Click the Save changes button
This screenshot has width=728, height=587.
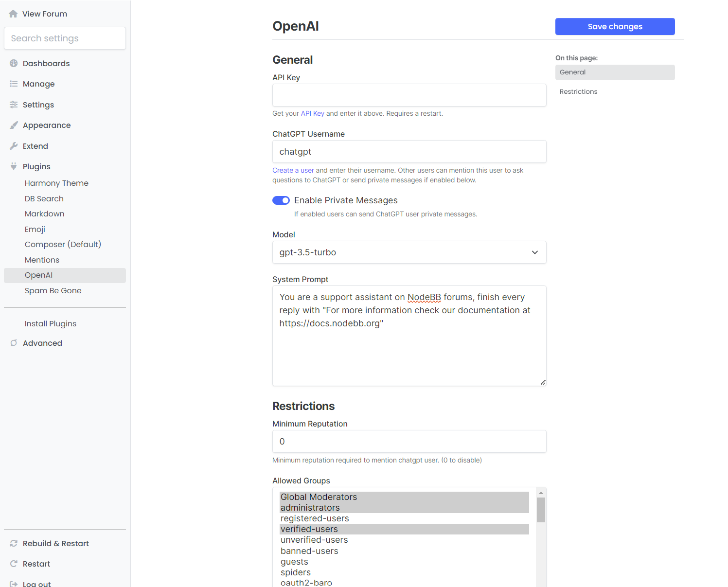[x=615, y=26]
